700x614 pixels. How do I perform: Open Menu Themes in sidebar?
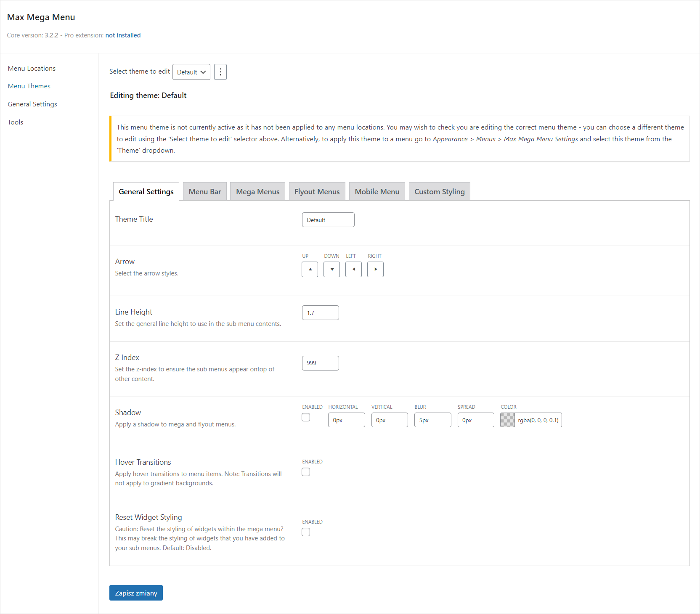tap(29, 86)
